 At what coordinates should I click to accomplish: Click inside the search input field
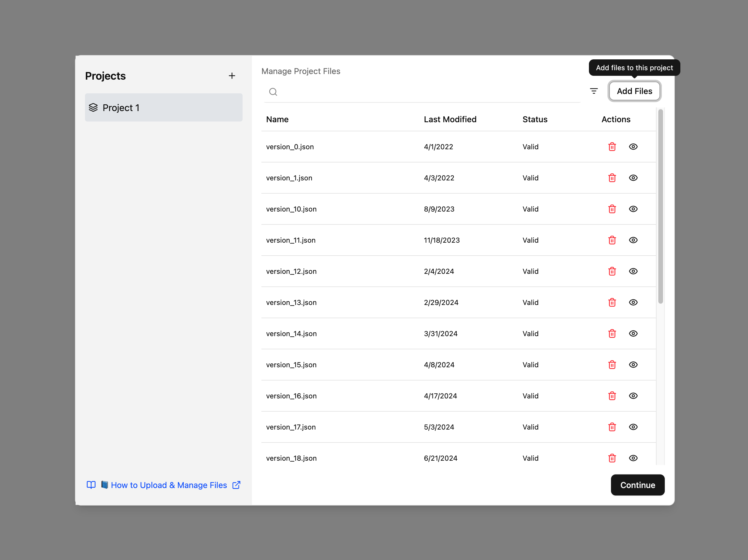click(x=406, y=92)
